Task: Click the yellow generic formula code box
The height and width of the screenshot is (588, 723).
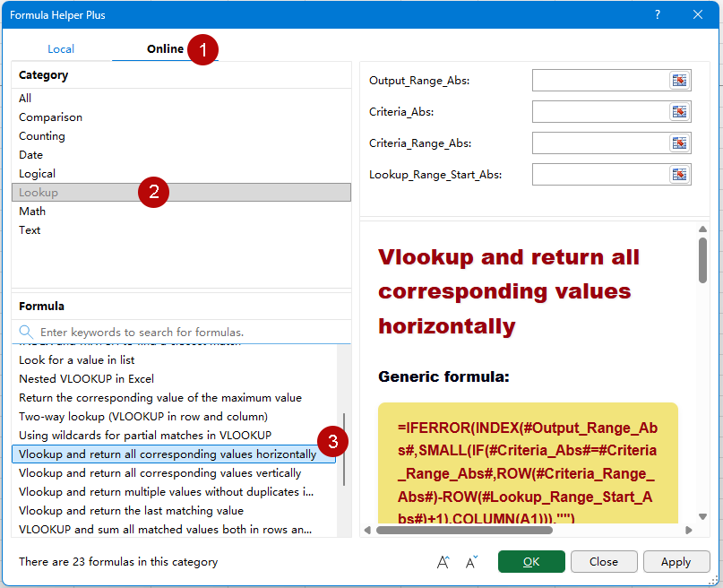Action: (x=528, y=463)
